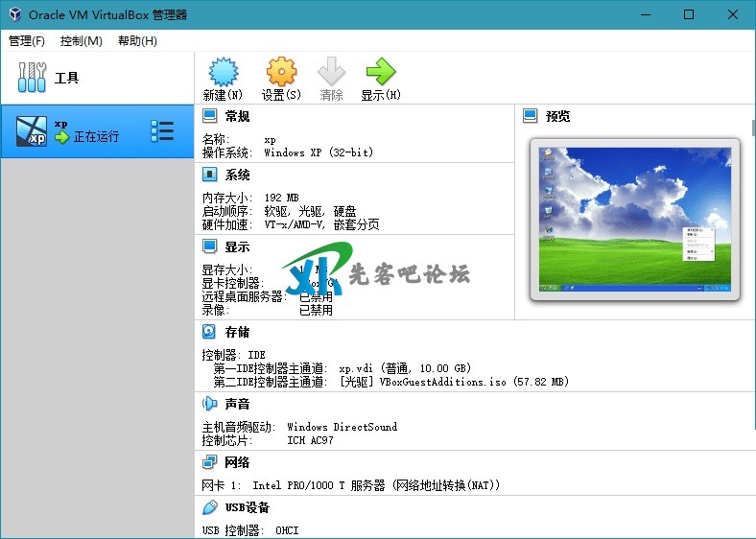
Task: Click the Storage (存储) disk icon
Action: tap(210, 332)
